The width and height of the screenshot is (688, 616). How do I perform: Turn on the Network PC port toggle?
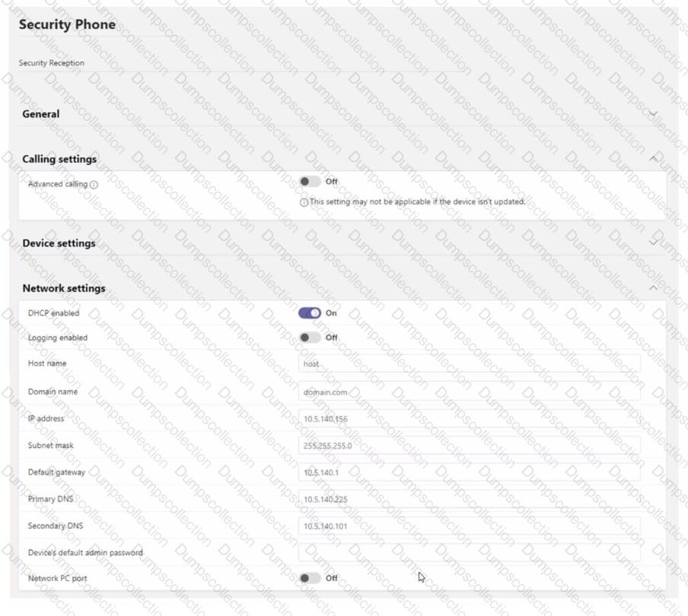pyautogui.click(x=310, y=578)
